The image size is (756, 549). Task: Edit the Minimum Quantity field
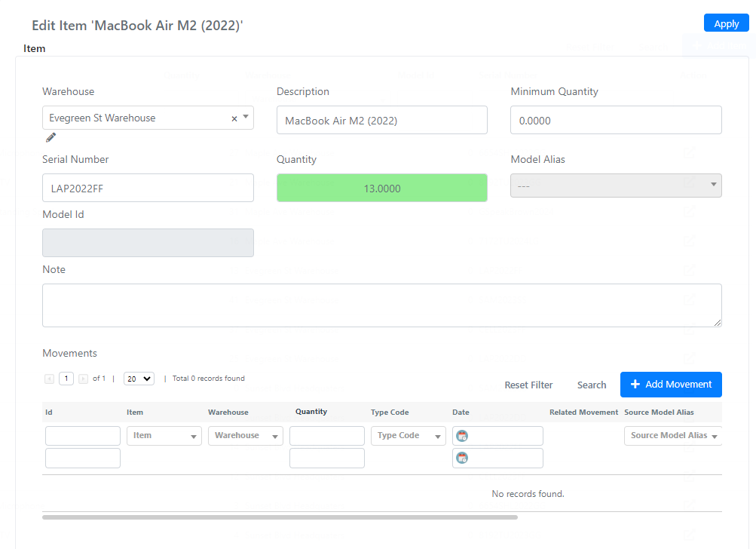click(616, 120)
